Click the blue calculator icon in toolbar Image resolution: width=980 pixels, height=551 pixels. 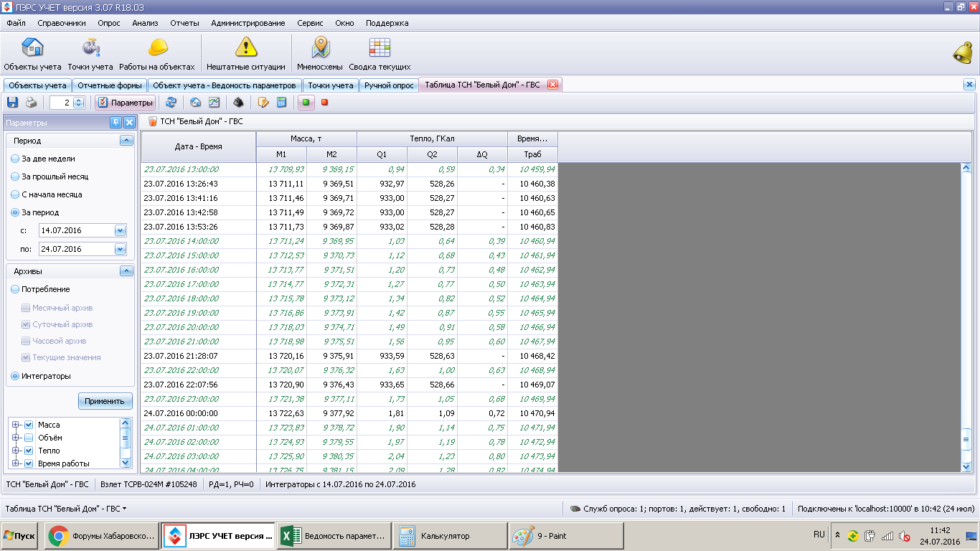(x=282, y=103)
